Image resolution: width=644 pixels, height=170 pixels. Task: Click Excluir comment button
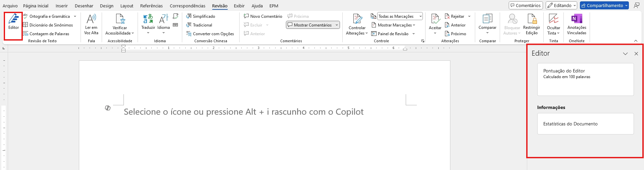(x=253, y=25)
